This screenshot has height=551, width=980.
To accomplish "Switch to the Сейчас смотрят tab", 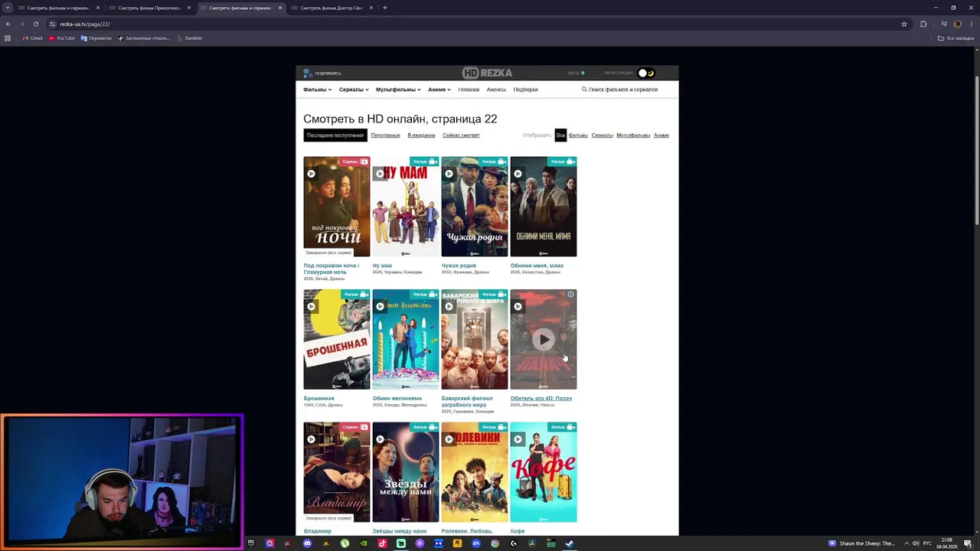I will coord(461,135).
